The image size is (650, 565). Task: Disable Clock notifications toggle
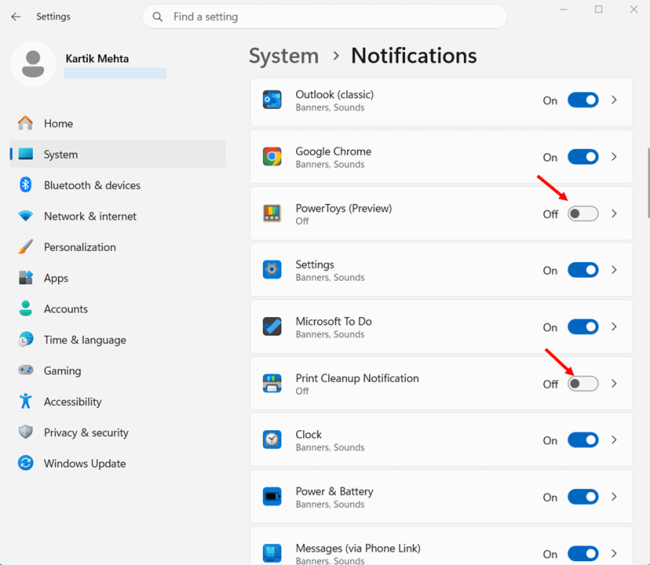pyautogui.click(x=583, y=440)
